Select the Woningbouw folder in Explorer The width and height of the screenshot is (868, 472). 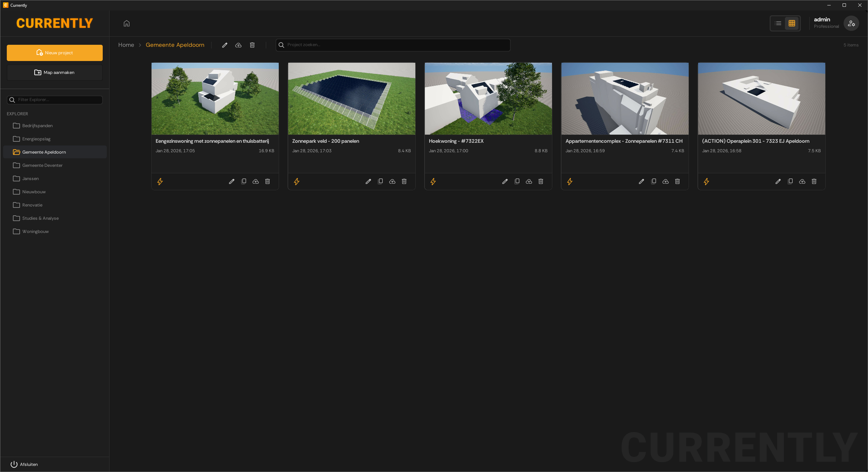[x=35, y=231]
